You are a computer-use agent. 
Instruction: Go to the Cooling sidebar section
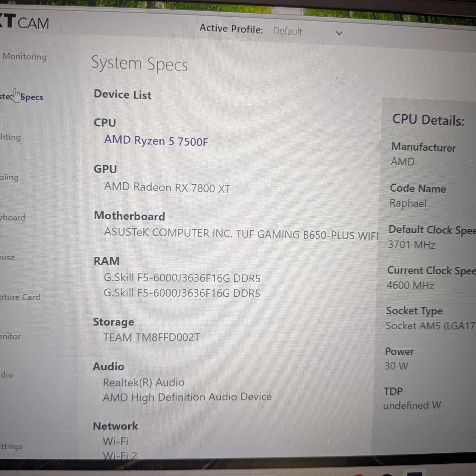tap(9, 177)
